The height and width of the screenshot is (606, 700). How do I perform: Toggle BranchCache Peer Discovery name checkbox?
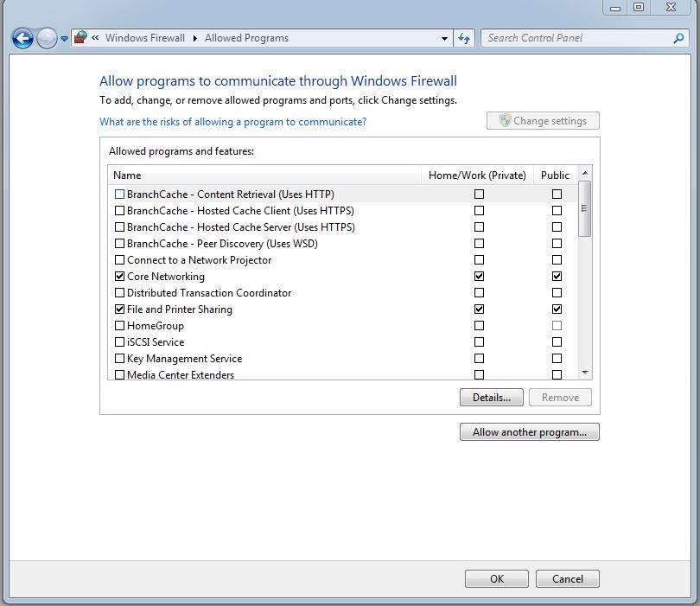[119, 244]
